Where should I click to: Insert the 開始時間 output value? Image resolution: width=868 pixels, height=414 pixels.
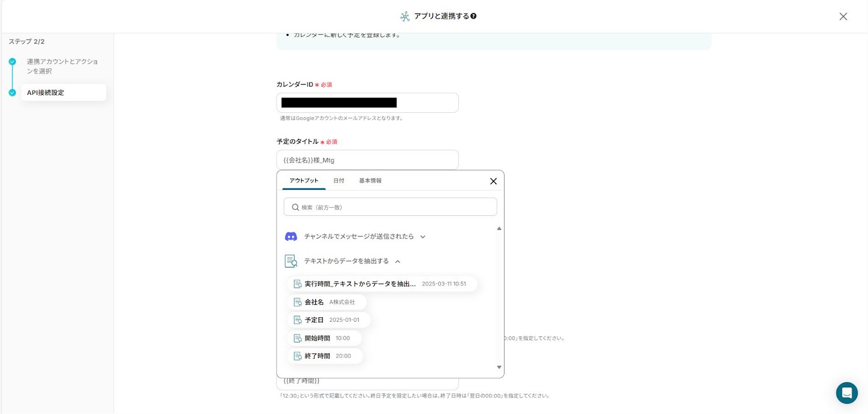point(324,338)
